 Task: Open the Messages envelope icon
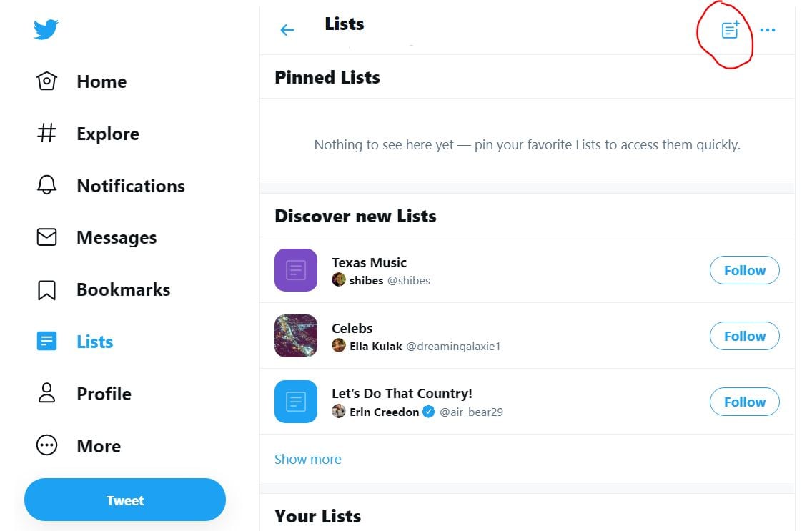[x=46, y=237]
